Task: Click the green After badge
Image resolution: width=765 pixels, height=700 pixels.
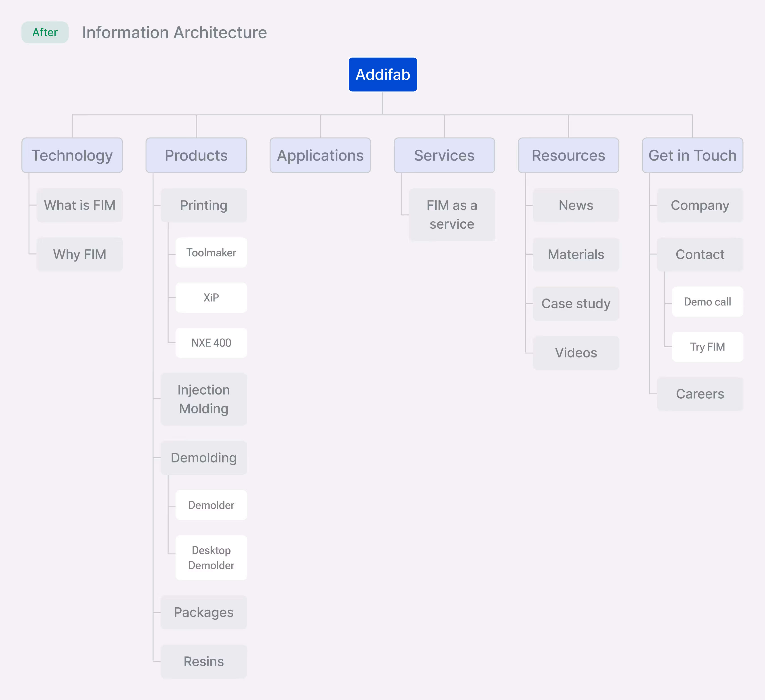Action: [45, 32]
